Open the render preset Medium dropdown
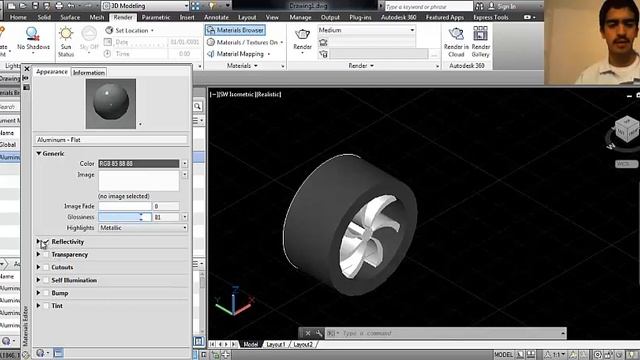 pyautogui.click(x=367, y=30)
